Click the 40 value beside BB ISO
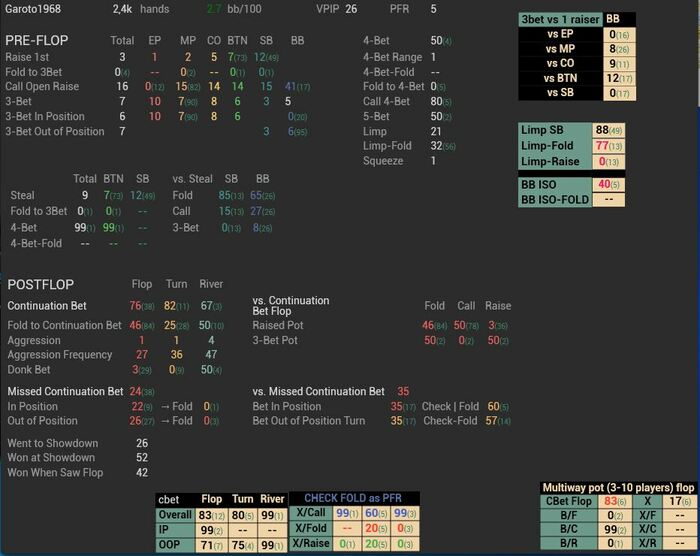The width and height of the screenshot is (700, 556). [x=608, y=184]
